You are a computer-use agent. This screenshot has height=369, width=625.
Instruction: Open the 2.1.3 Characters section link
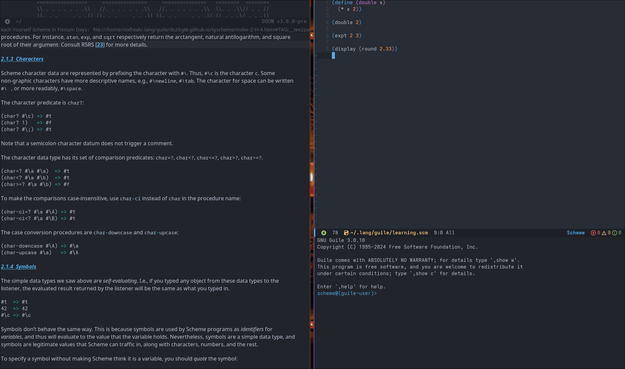[22, 59]
